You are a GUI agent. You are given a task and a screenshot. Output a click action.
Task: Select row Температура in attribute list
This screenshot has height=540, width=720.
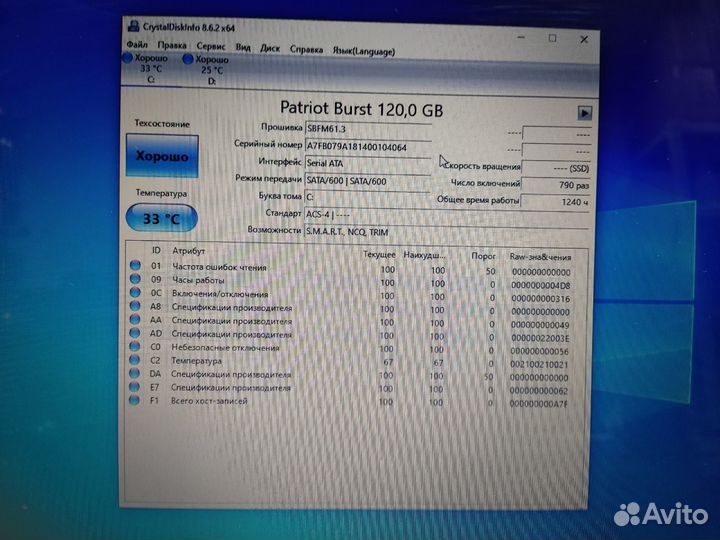coord(351,362)
